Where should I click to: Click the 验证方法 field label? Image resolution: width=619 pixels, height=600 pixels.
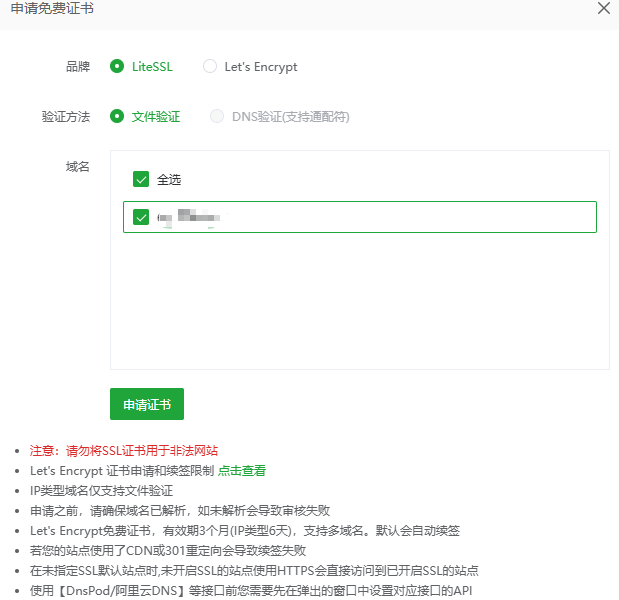[x=66, y=117]
